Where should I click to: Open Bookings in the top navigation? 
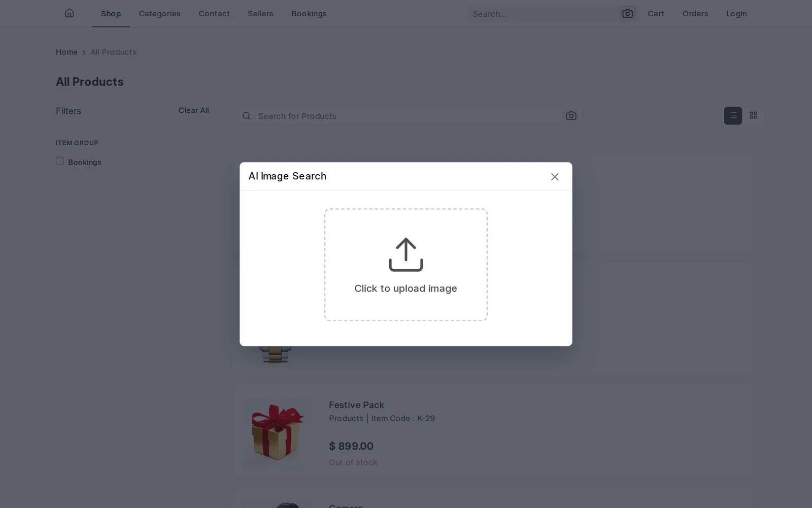click(x=309, y=14)
